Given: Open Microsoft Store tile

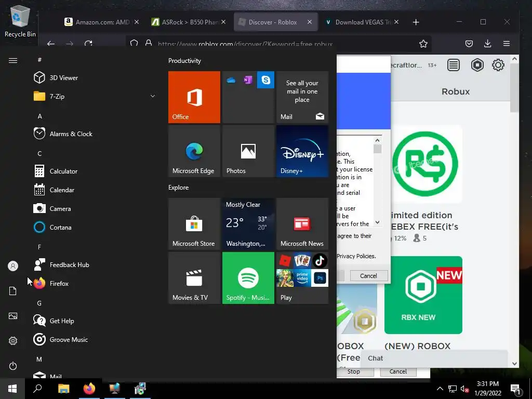Looking at the screenshot, I should point(194,223).
